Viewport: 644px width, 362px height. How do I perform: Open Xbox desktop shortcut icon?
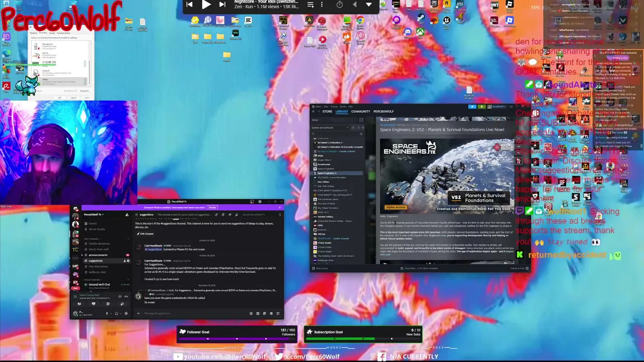point(420,32)
